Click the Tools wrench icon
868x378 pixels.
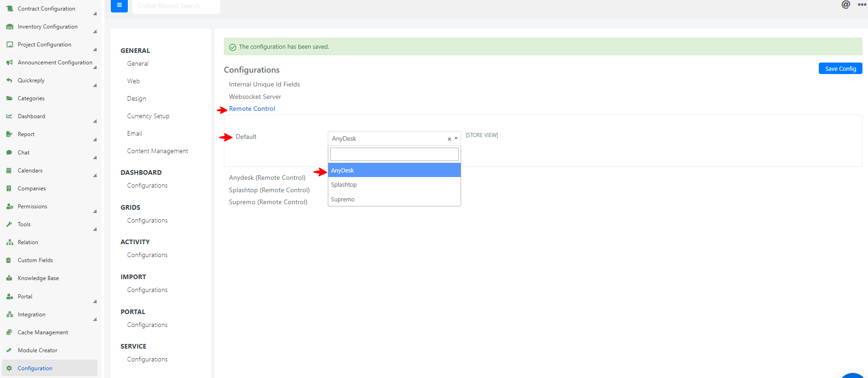point(9,224)
